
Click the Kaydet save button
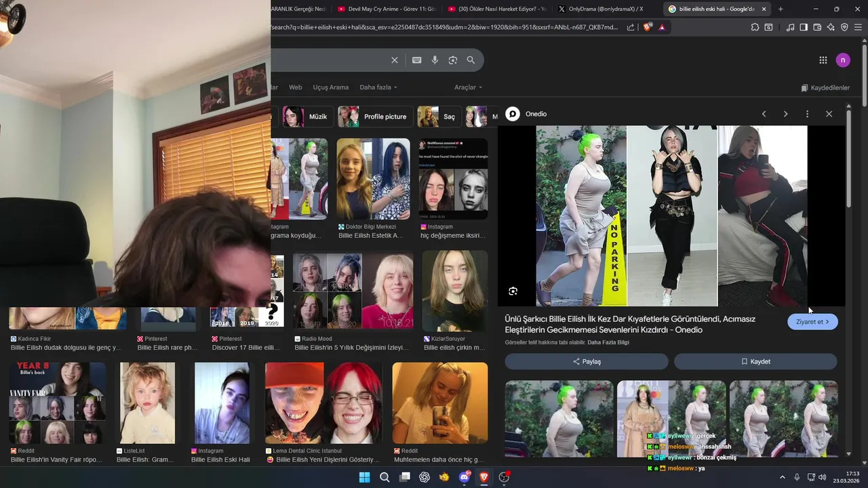[755, 361]
